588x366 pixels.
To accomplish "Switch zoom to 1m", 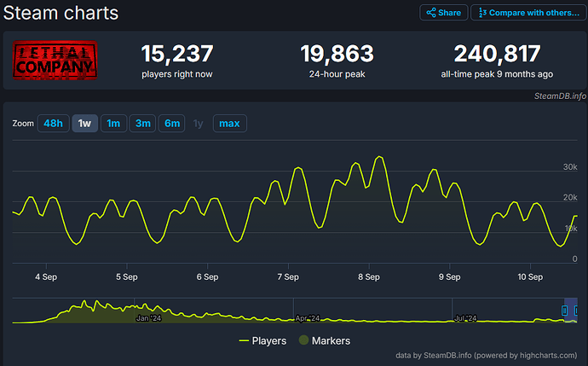I will click(x=113, y=123).
